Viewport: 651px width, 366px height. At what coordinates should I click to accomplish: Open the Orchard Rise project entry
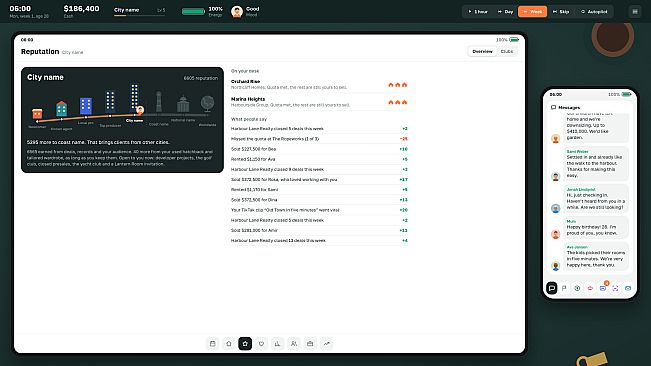319,84
